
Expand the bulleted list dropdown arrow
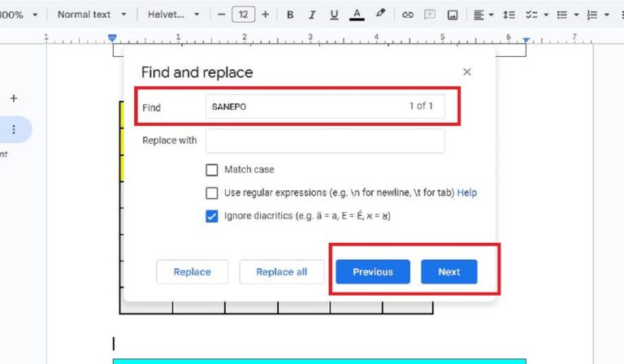point(576,15)
